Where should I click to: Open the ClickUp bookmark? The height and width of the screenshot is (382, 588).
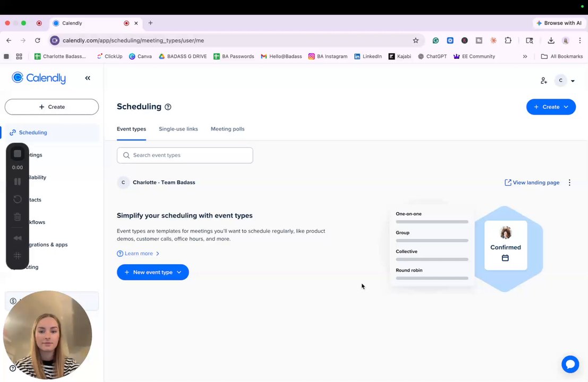point(109,57)
